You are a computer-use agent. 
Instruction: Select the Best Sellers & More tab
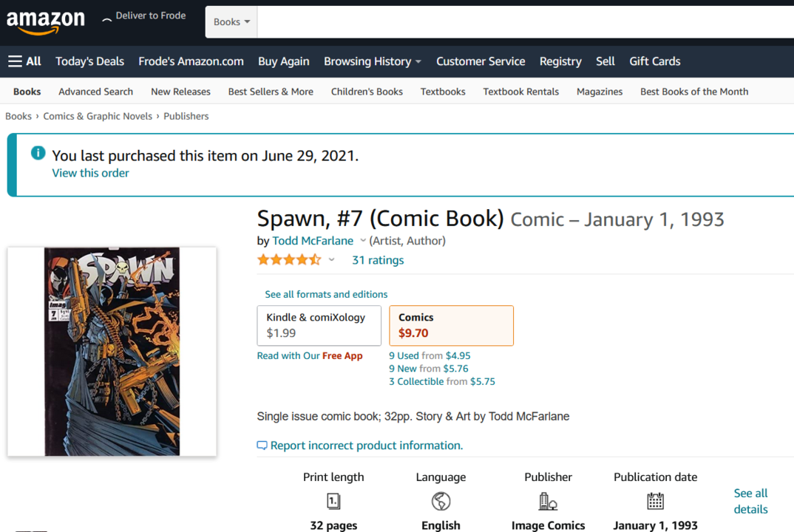tap(271, 91)
